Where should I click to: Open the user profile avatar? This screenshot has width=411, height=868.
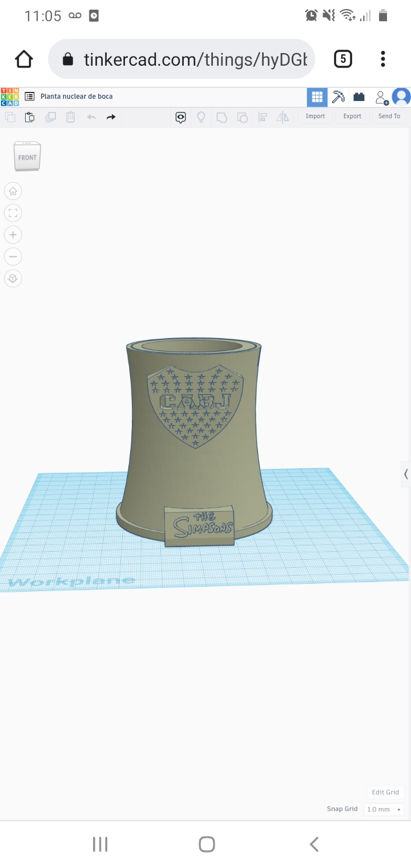[x=401, y=97]
